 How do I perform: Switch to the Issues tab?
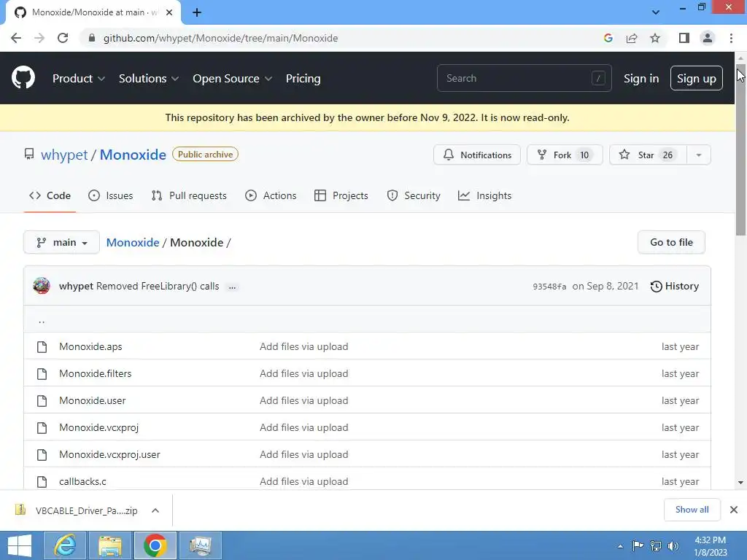pyautogui.click(x=111, y=195)
